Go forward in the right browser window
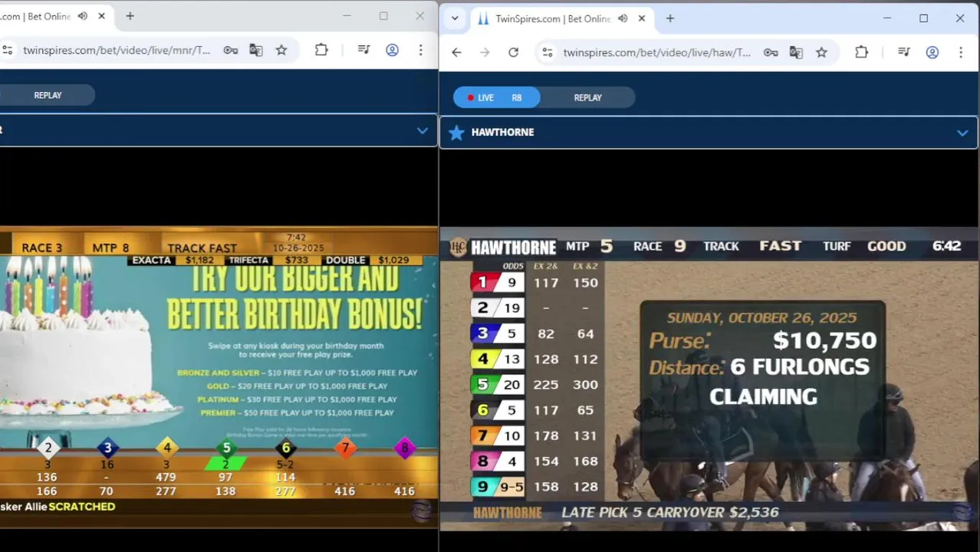Image resolution: width=980 pixels, height=552 pixels. tap(485, 52)
